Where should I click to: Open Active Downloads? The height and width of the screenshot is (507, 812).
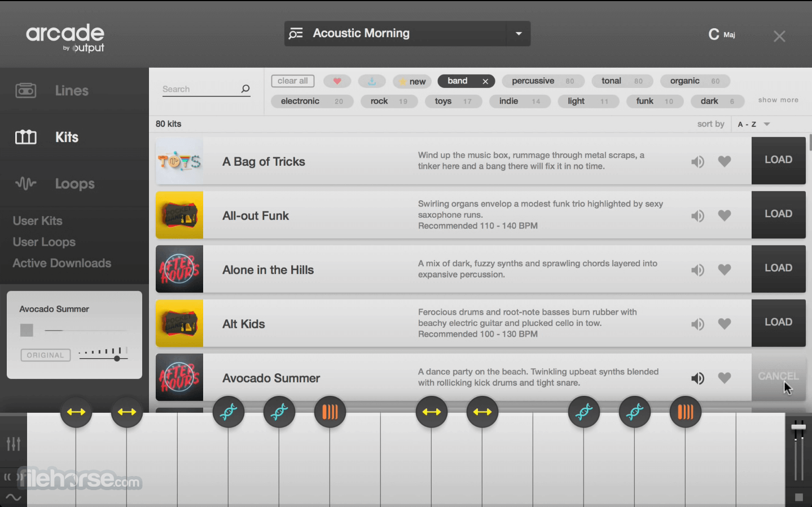click(62, 263)
